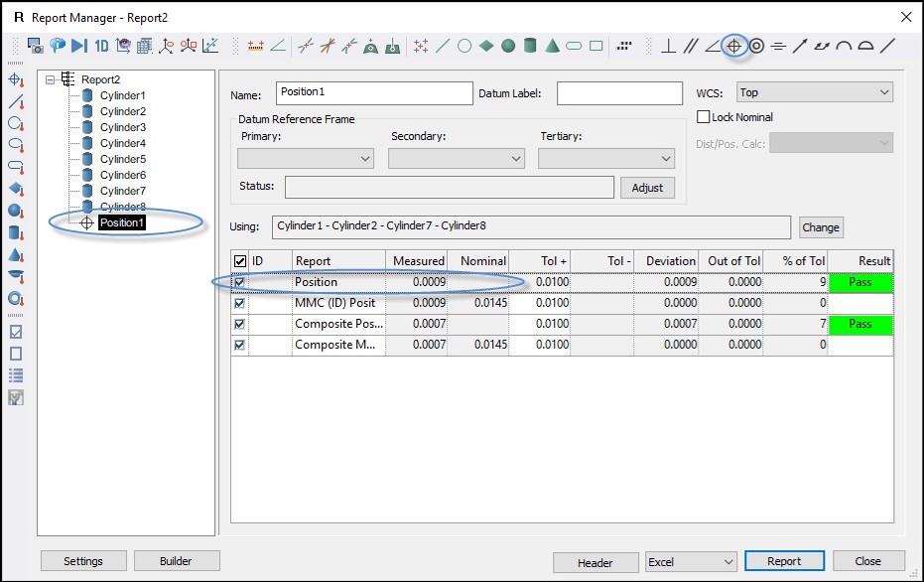Screen dimensions: 924x582
Task: Open the Excel output format dropdown
Action: tap(690, 562)
